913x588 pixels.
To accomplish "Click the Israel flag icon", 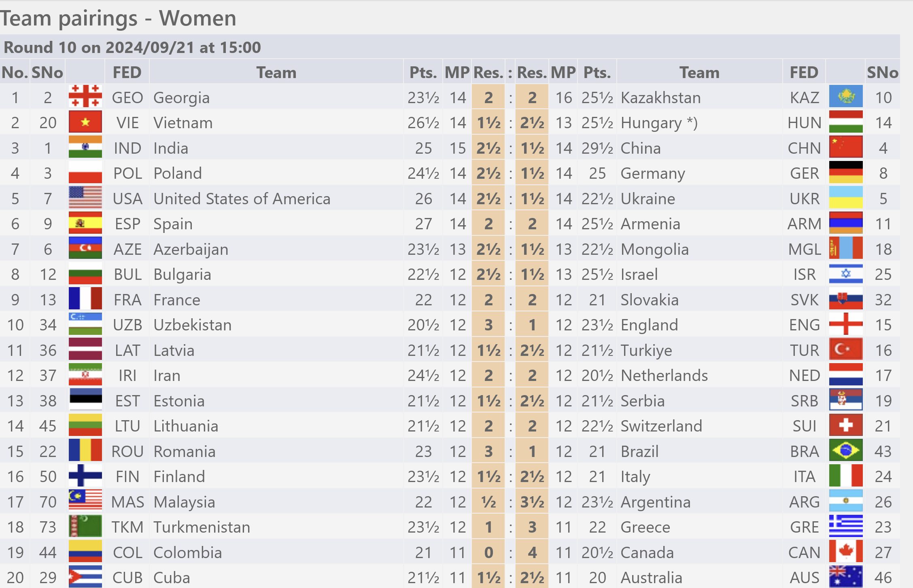I will 845,273.
